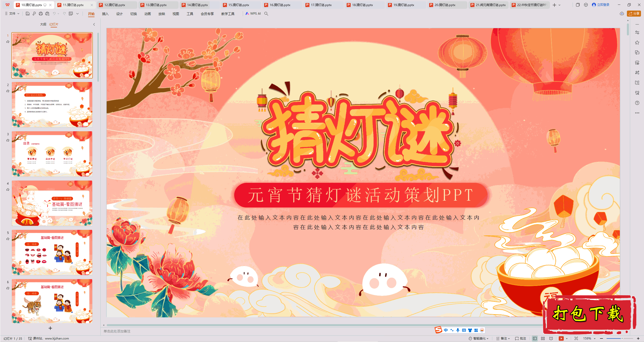Switch to the 大纲 outline tab
Image resolution: width=644 pixels, height=342 pixels.
43,24
